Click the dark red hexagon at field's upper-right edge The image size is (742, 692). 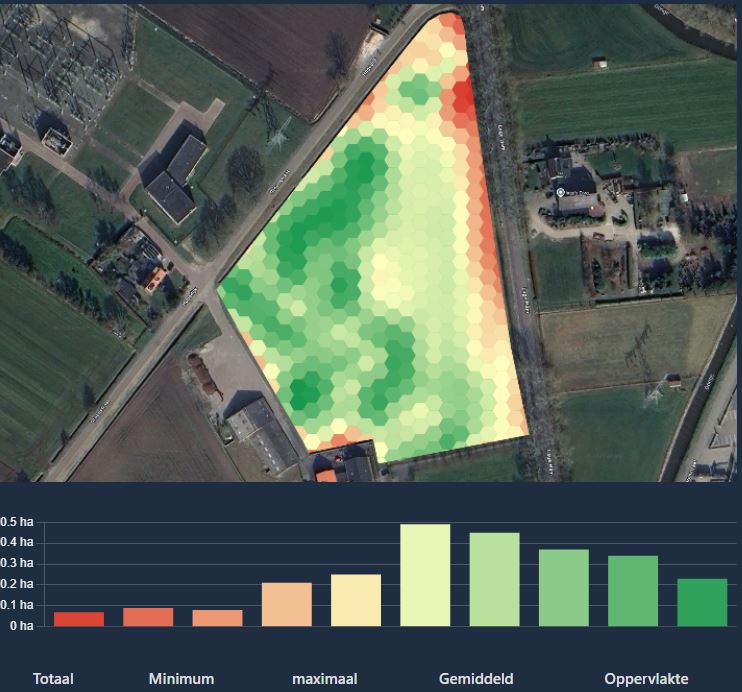463,98
